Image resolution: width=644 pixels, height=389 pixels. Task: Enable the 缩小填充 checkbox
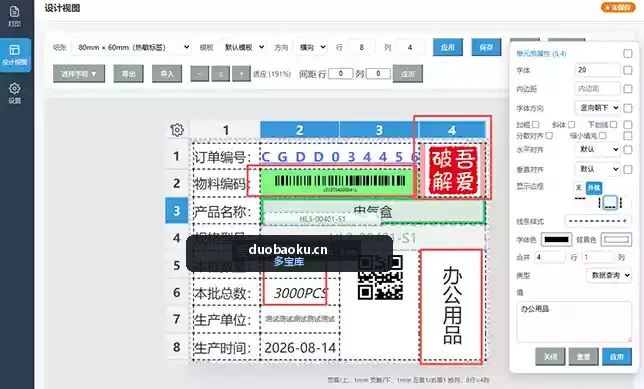click(x=603, y=135)
